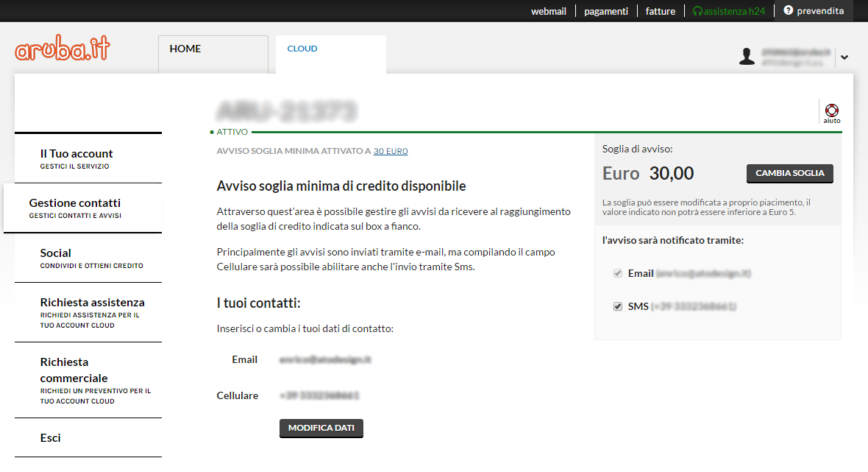The width and height of the screenshot is (868, 472).
Task: Open the pagamenti link
Action: pyautogui.click(x=606, y=11)
